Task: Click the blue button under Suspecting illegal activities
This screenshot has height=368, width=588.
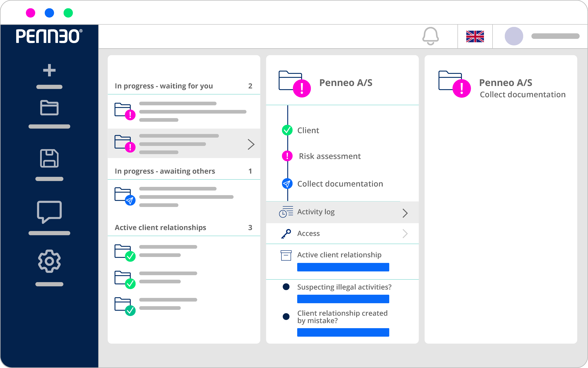Action: pos(343,299)
